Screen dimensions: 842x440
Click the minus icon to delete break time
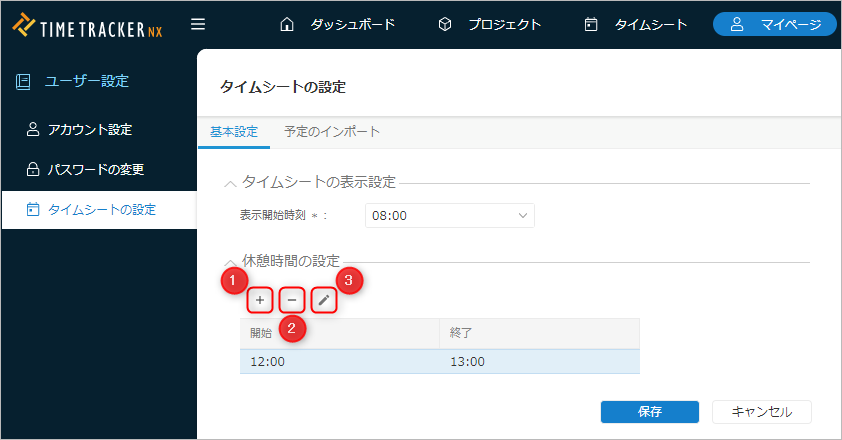pos(291,299)
